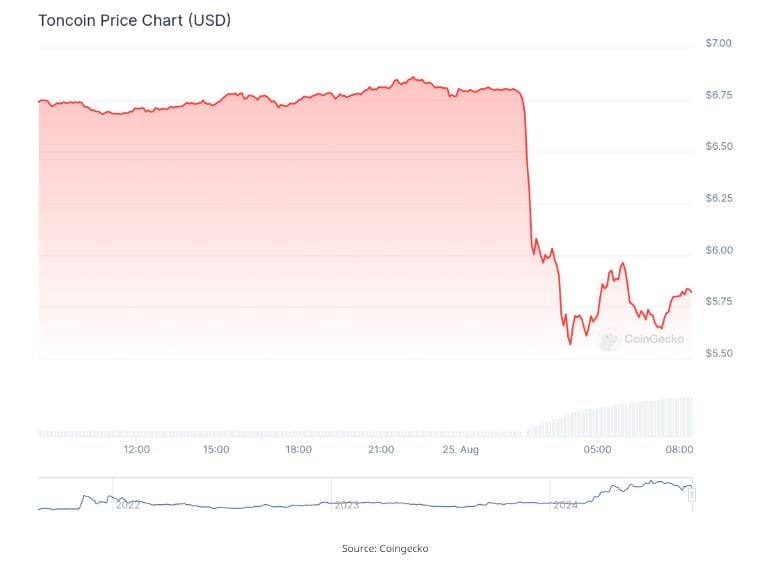Select the 25. Aug date label

(x=462, y=450)
